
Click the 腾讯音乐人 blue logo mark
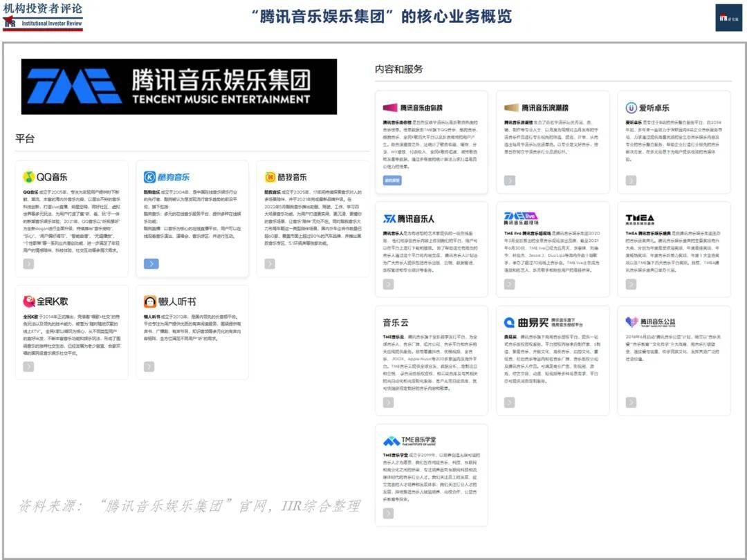(389, 218)
